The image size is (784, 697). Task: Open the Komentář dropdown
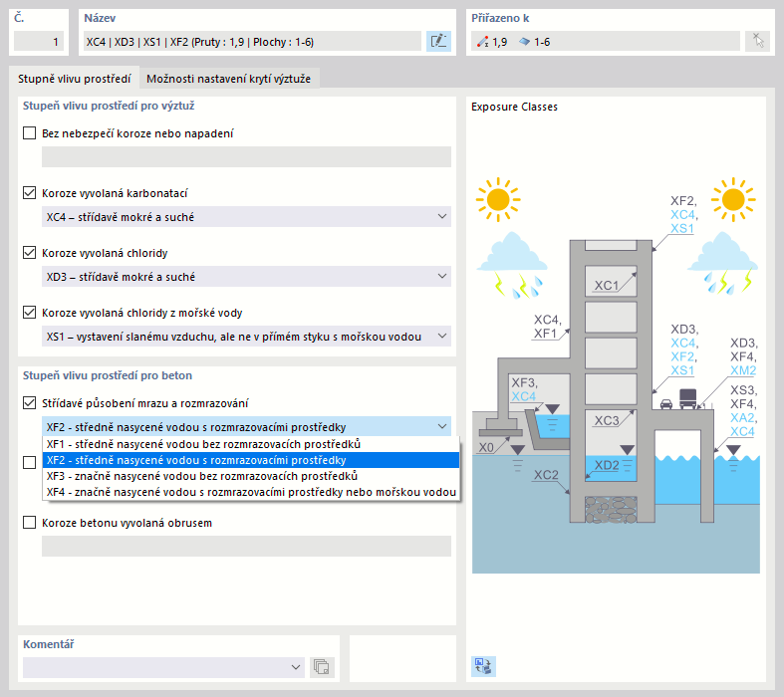tap(163, 667)
